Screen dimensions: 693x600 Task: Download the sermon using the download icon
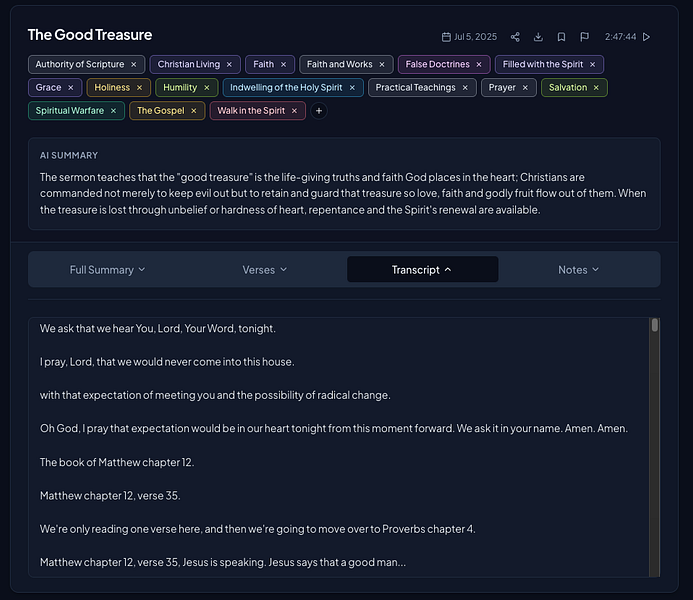coord(538,37)
